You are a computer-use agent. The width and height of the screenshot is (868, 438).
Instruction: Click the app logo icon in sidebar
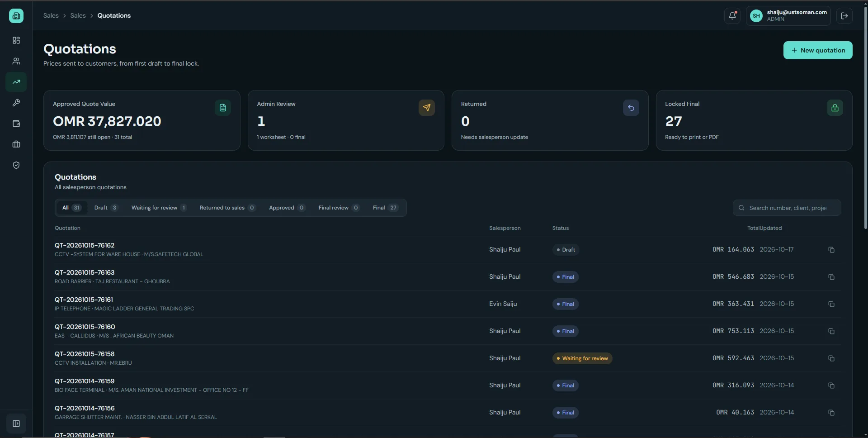16,16
